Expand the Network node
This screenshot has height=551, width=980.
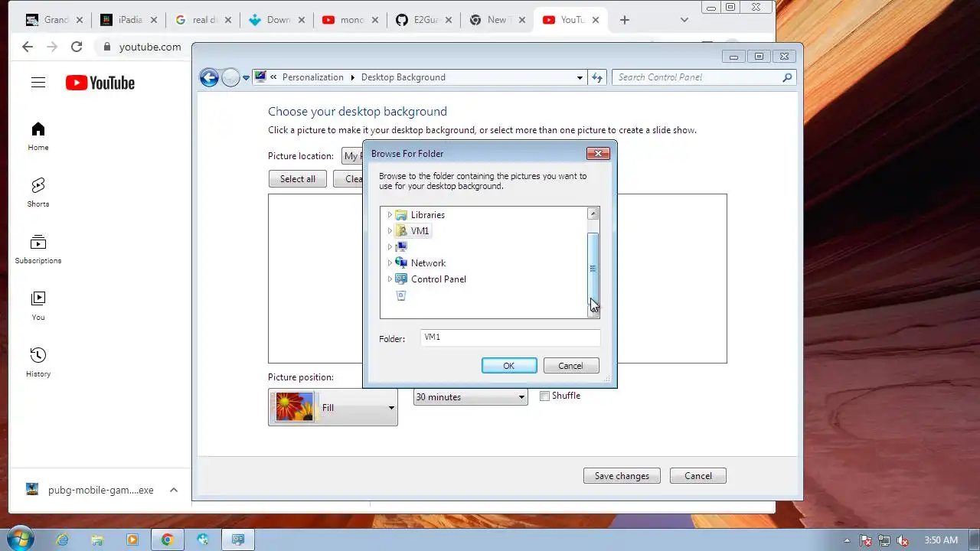point(390,263)
